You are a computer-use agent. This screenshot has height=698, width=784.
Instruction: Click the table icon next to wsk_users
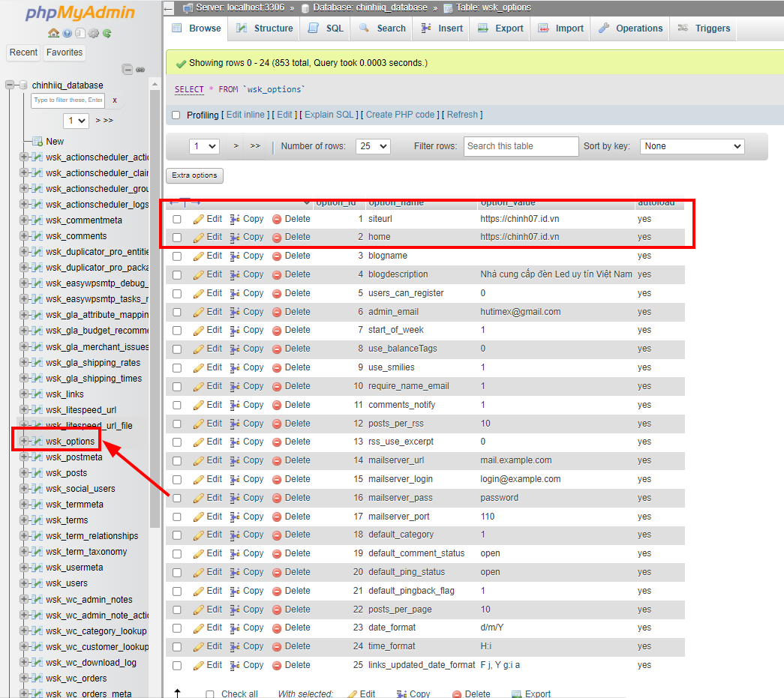pos(37,583)
